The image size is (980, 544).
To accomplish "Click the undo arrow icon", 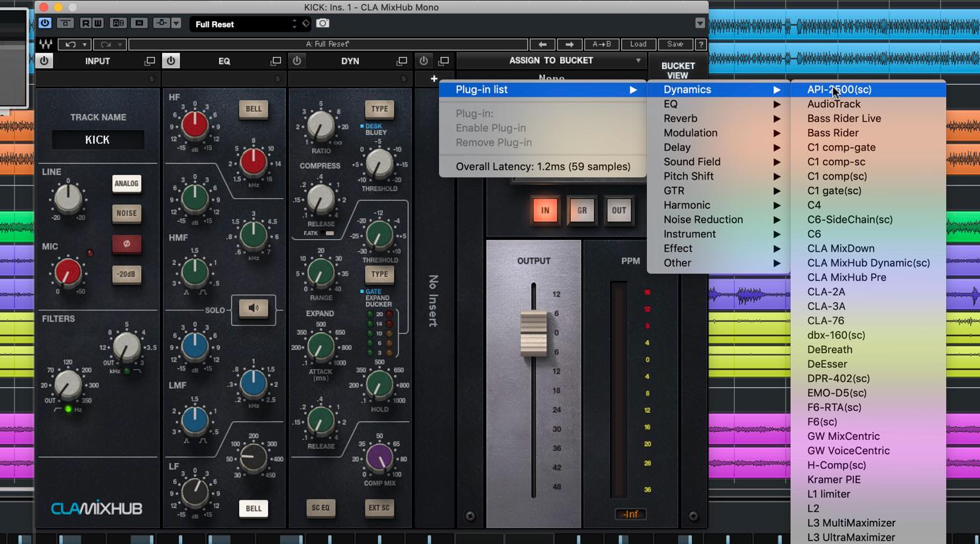I will pyautogui.click(x=70, y=44).
